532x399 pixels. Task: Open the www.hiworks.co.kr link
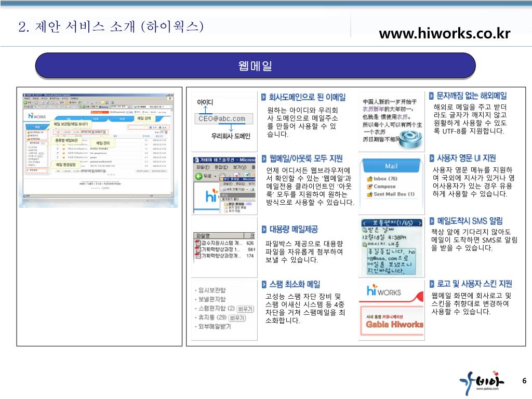click(x=445, y=33)
